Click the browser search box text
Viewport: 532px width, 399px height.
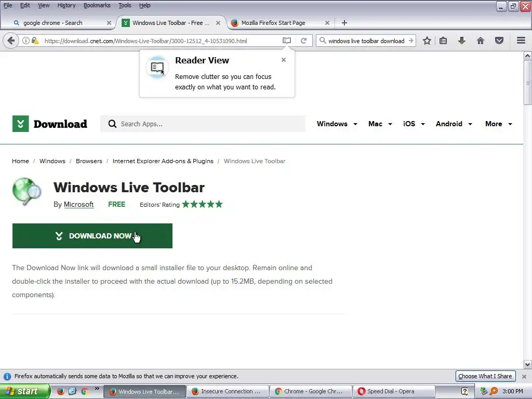pos(366,41)
